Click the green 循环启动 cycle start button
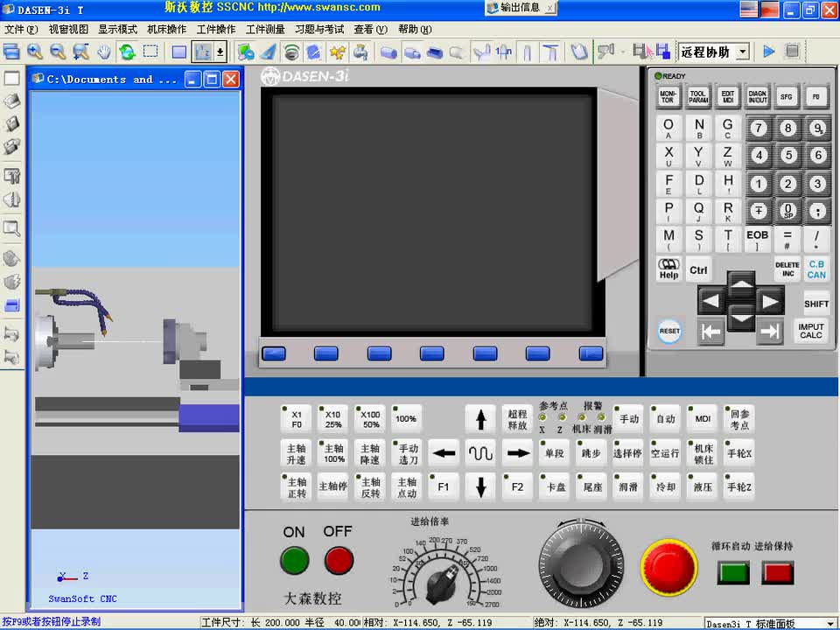This screenshot has height=630, width=840. pyautogui.click(x=733, y=572)
